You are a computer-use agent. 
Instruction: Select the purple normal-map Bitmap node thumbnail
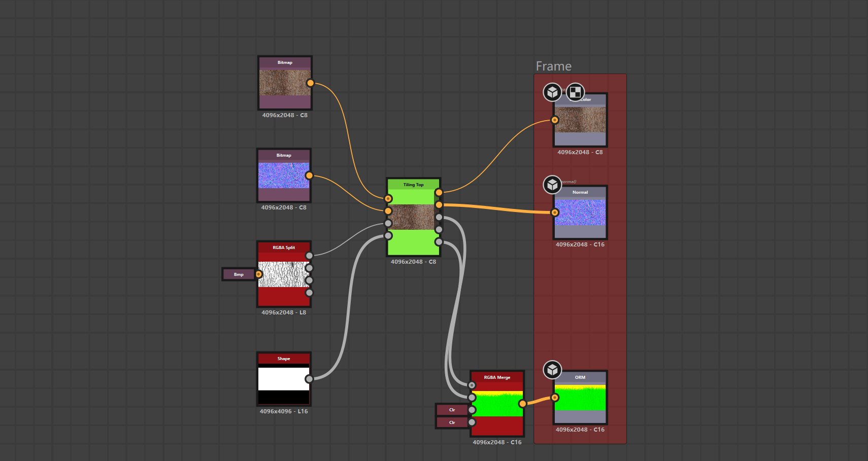pos(284,175)
